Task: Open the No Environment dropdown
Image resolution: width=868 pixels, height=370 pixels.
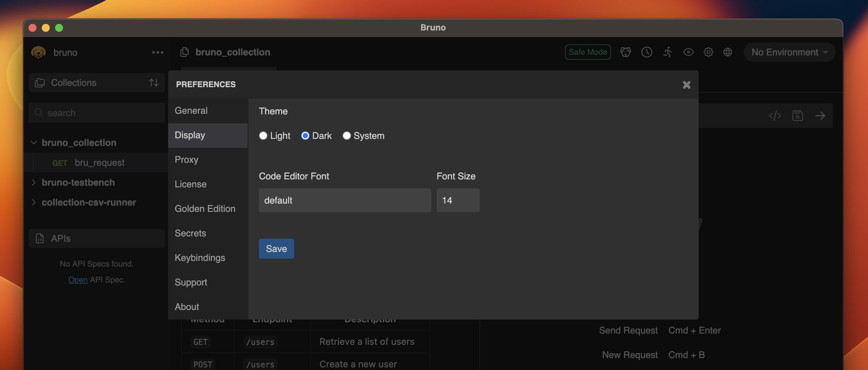Action: (x=789, y=52)
